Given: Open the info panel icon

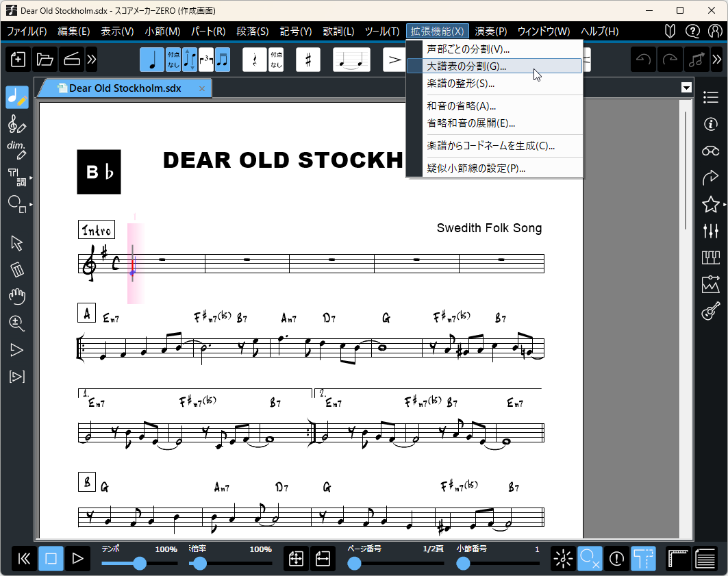Looking at the screenshot, I should click(x=711, y=124).
